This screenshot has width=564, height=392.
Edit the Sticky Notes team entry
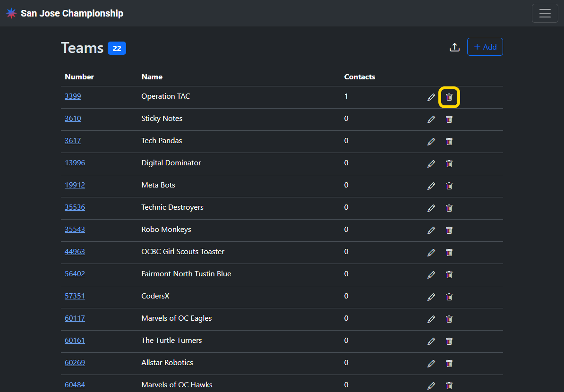coord(431,119)
